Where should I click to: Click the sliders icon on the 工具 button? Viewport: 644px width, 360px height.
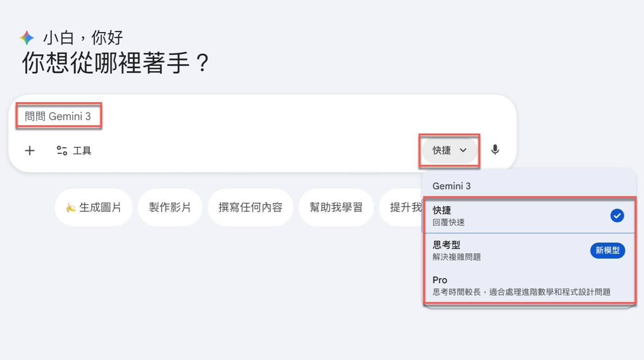(62, 150)
